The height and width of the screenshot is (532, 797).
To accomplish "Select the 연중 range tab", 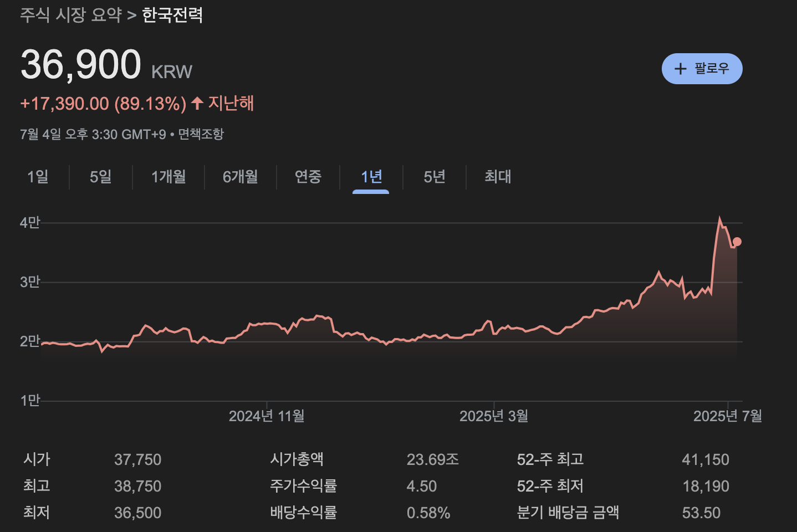I will point(309,177).
